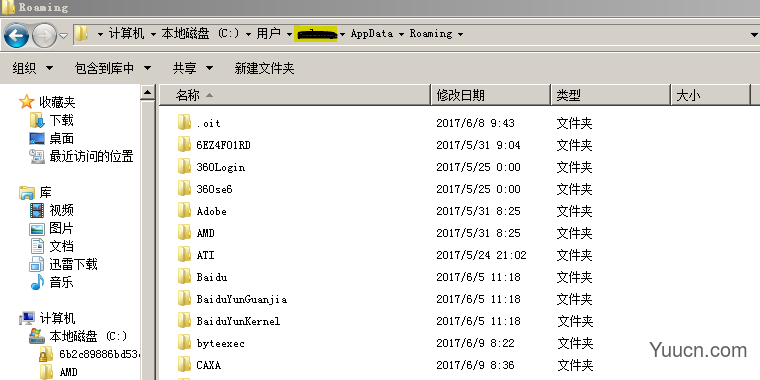Sort by the 修改日期 column header
The image size is (760, 380).
click(491, 95)
